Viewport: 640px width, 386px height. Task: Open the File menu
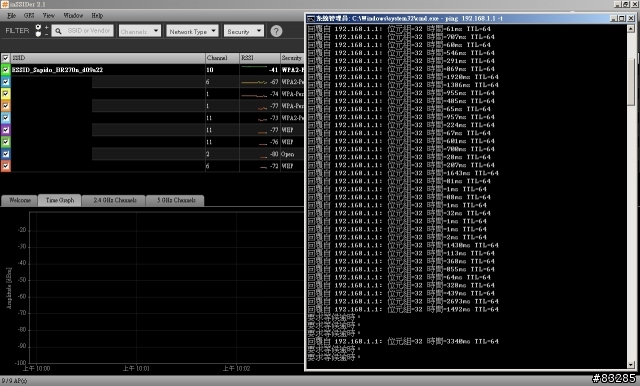(x=11, y=16)
